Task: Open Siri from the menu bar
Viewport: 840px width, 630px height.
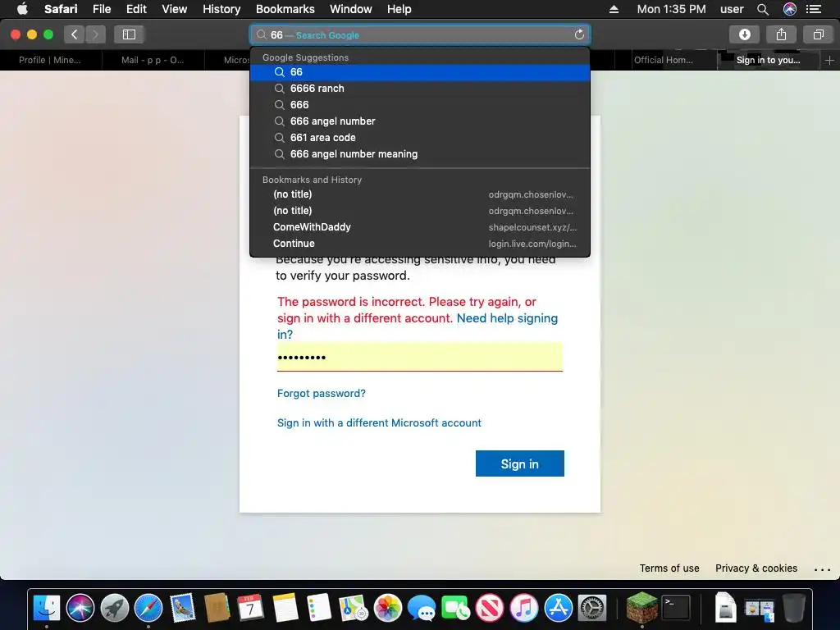Action: tap(790, 9)
